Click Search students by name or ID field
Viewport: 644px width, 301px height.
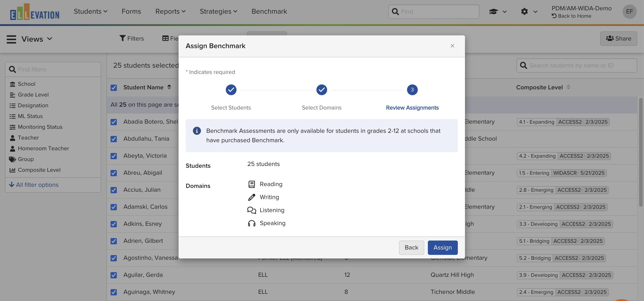(576, 66)
